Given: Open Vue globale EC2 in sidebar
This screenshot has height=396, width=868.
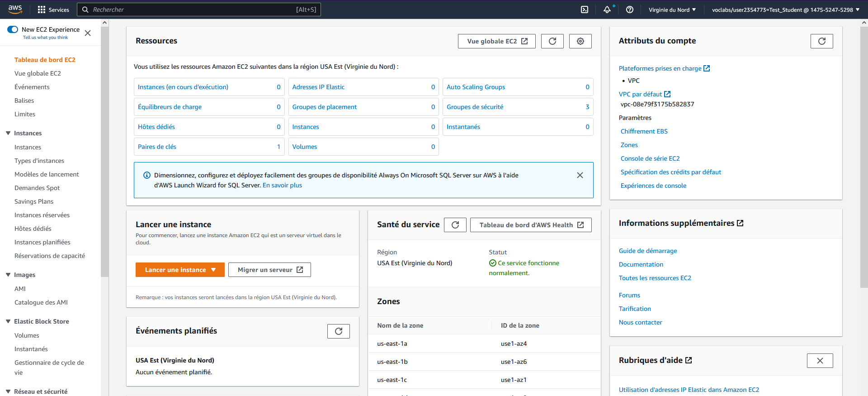Looking at the screenshot, I should click(x=38, y=73).
